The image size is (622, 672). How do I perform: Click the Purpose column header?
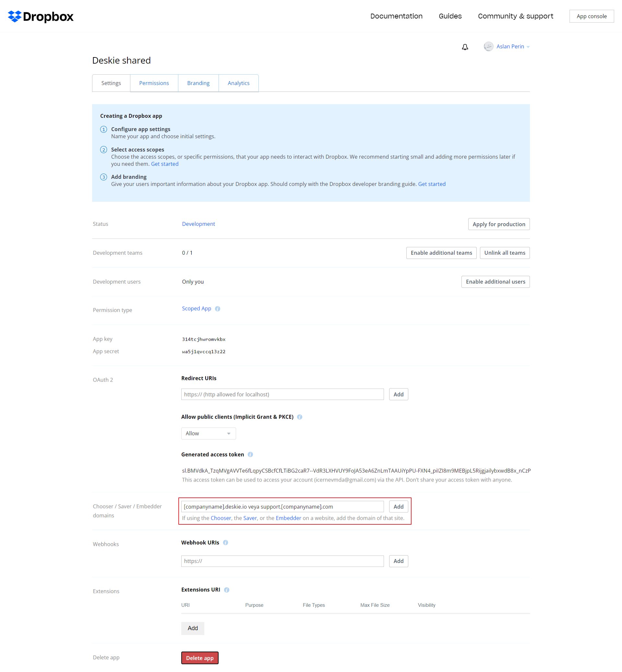[x=254, y=605]
